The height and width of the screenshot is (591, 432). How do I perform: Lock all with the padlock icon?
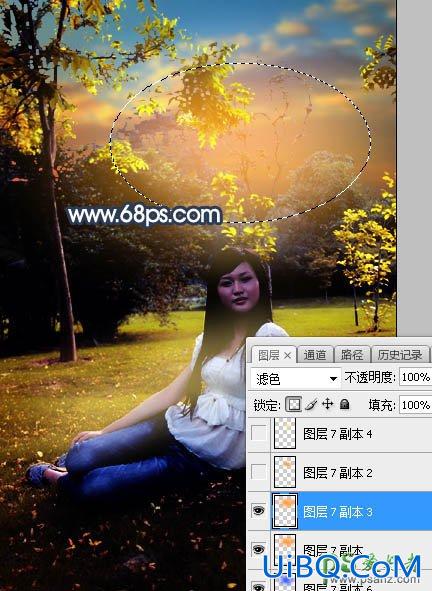(344, 404)
